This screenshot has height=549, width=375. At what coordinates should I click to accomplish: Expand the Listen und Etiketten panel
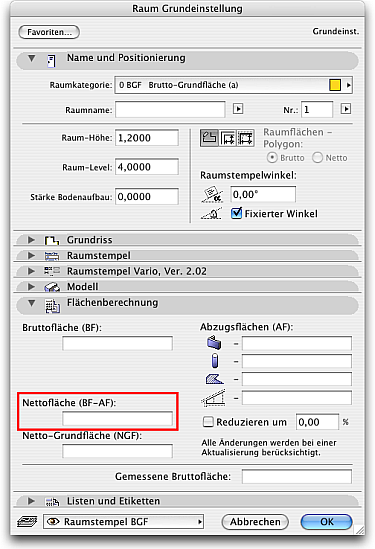click(x=32, y=501)
